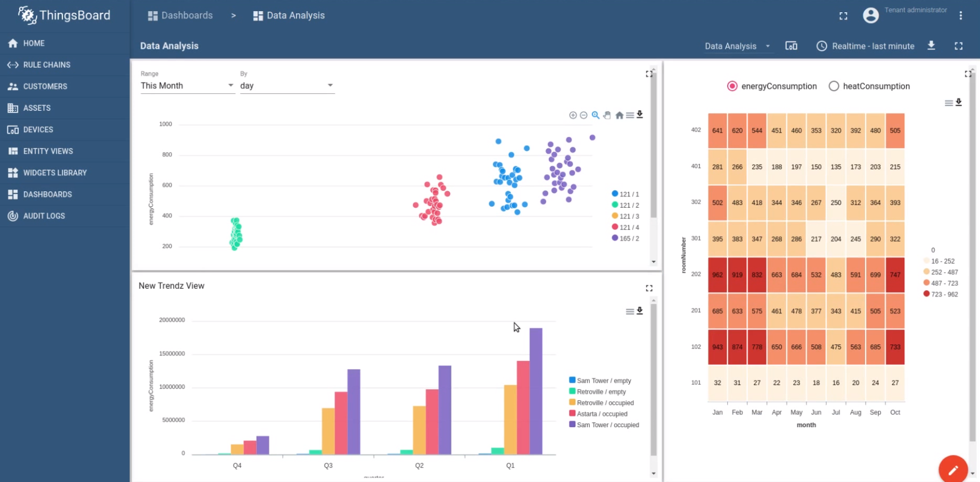Open the By dropdown set to day
The width and height of the screenshot is (980, 482).
pos(286,86)
